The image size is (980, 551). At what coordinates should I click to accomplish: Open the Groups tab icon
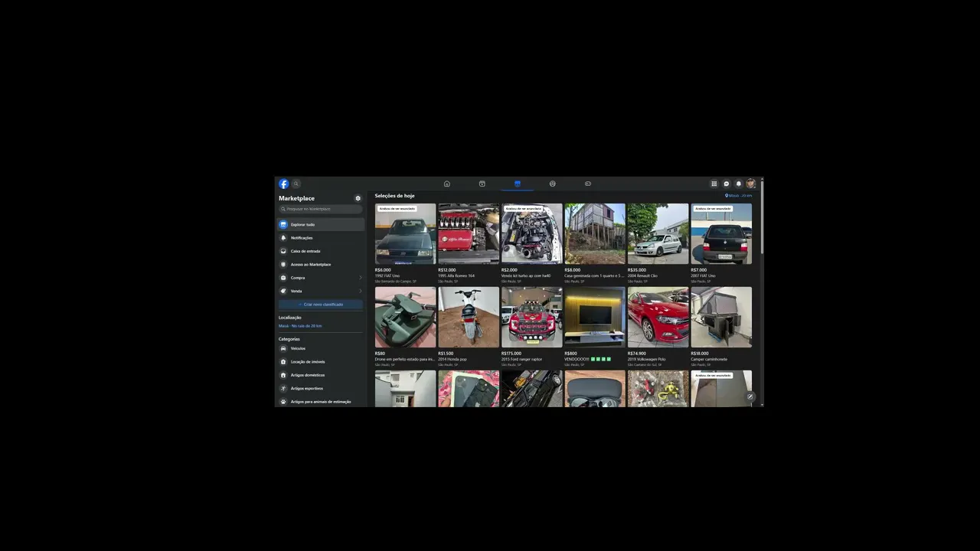553,184
